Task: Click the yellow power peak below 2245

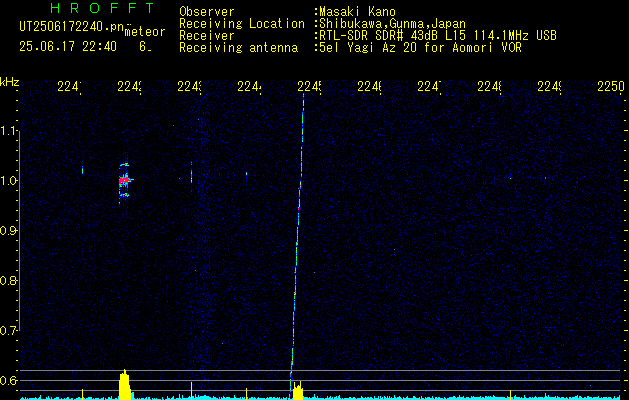Action: coord(298,390)
